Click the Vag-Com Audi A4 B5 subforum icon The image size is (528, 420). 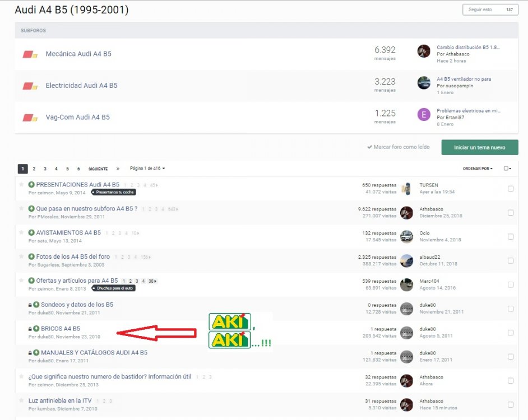30,118
